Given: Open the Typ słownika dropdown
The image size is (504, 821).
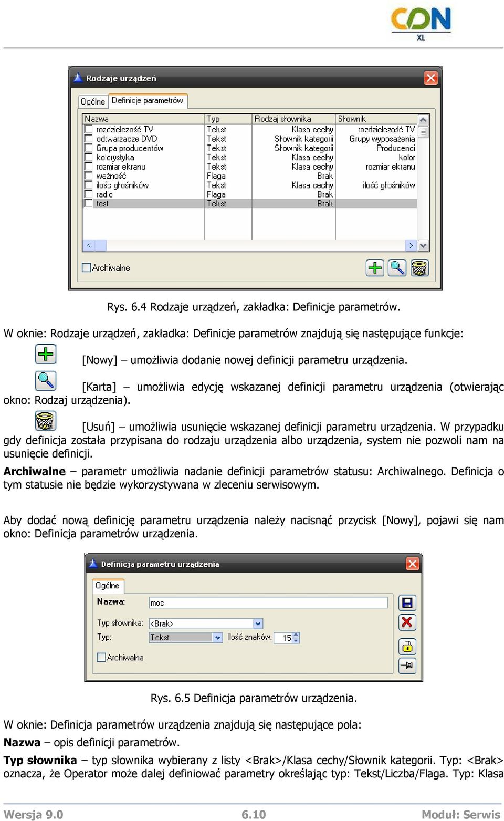Looking at the screenshot, I should (258, 623).
